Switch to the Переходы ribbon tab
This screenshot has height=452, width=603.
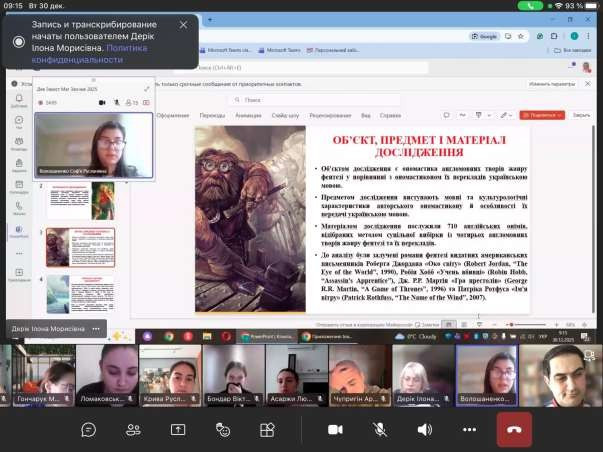pos(212,115)
